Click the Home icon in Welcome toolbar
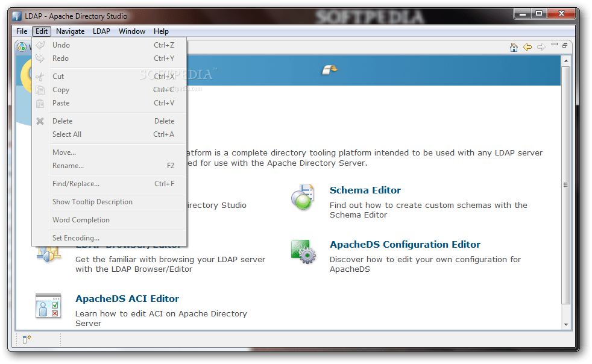 [x=514, y=47]
